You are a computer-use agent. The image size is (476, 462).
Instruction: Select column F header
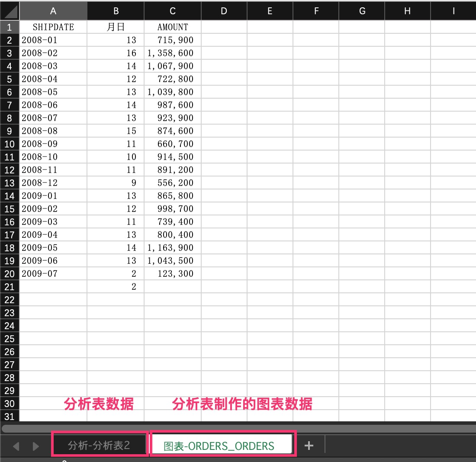point(316,11)
